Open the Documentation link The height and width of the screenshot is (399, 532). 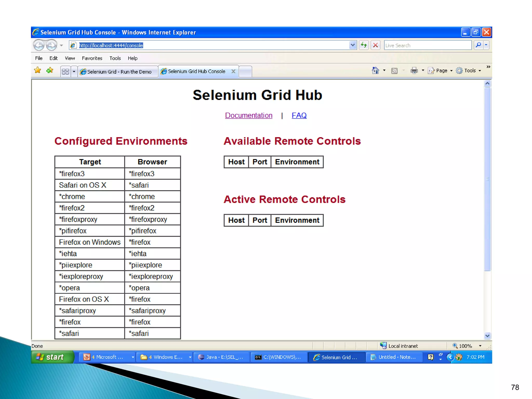coord(249,115)
